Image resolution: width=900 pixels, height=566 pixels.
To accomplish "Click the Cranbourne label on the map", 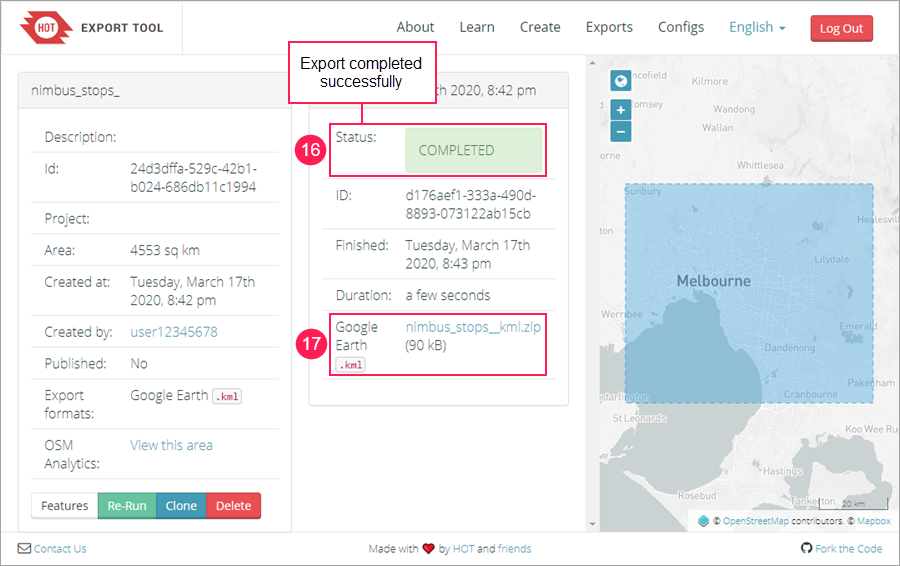I will click(x=810, y=394).
